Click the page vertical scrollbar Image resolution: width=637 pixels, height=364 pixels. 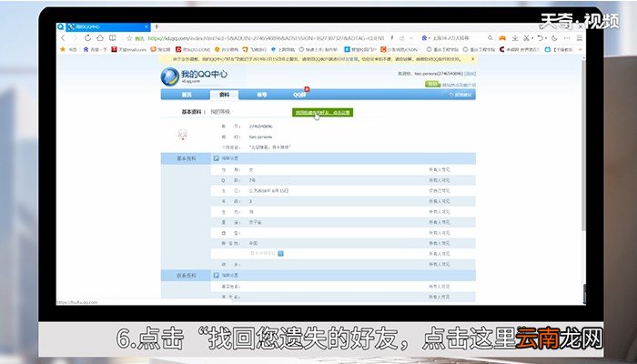point(584,145)
